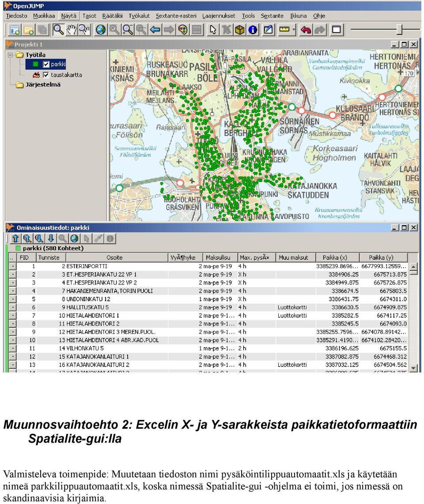Open the Change Styles palette icon
This screenshot has height=504, width=424.
[182, 30]
